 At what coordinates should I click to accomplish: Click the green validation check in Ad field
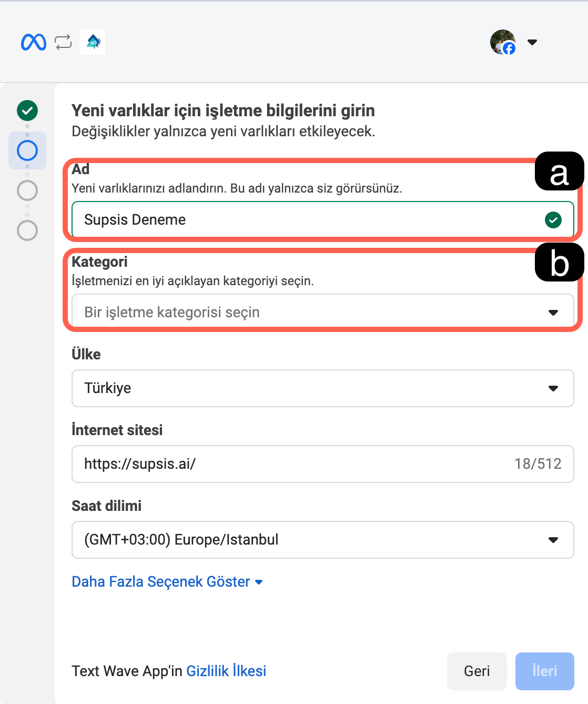[x=553, y=220]
